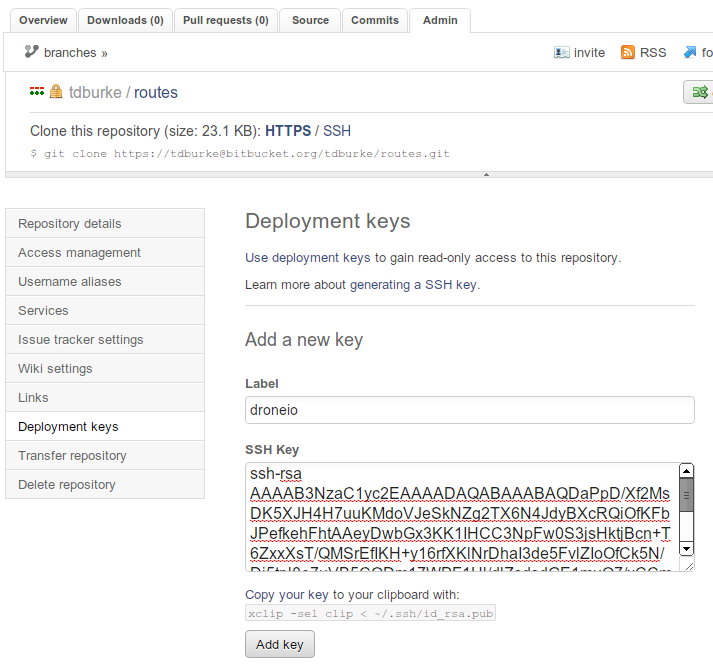Select the git clone command text

click(x=240, y=154)
